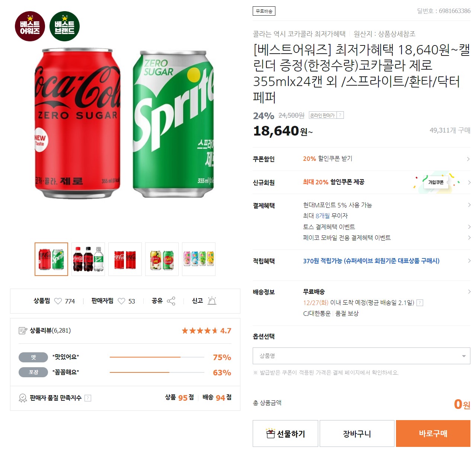476x451 pixels.
Task: Click the review pencil icon beside 상품리뷰
Action: 22,330
